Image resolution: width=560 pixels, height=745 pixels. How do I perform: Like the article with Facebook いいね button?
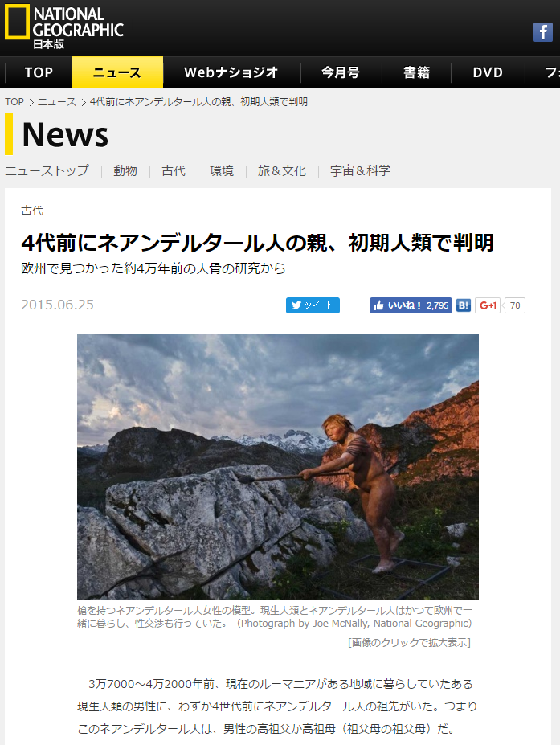pyautogui.click(x=411, y=305)
